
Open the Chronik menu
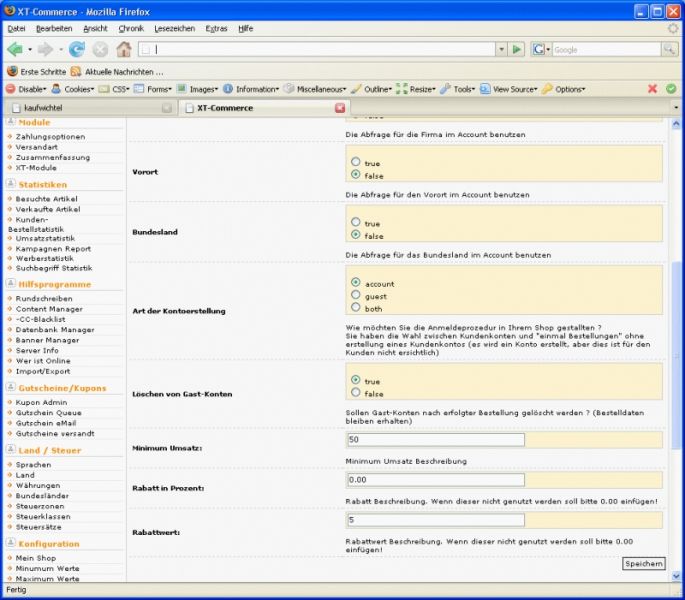tap(131, 28)
